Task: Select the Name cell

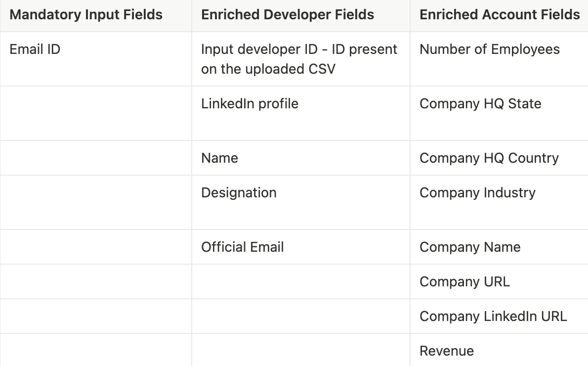Action: 219,158
